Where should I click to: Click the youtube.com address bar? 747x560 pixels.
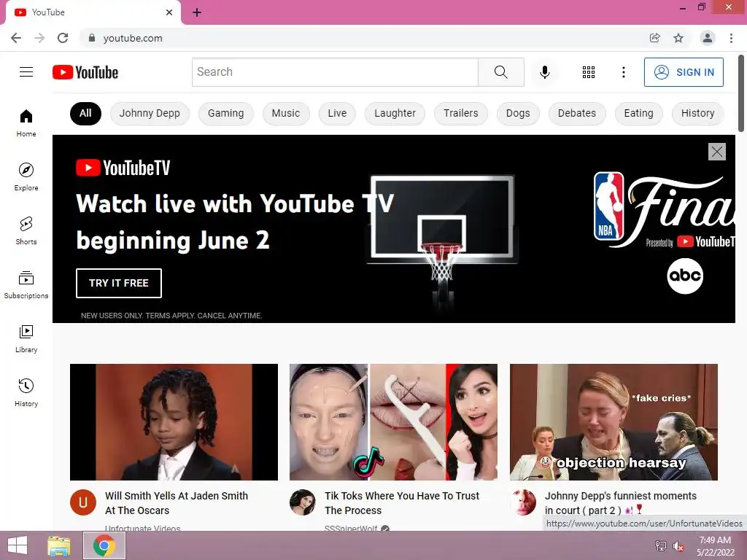[x=362, y=38]
